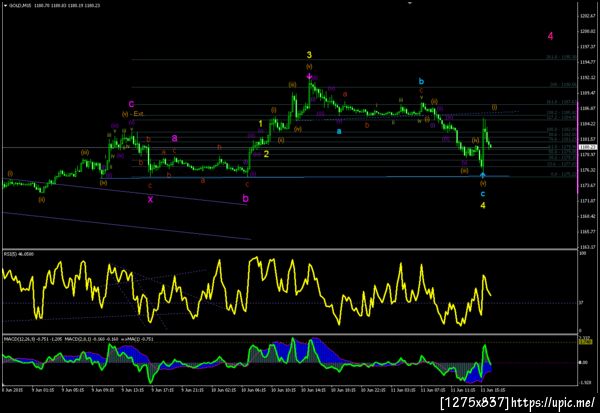Select the chart shift triangle marker at top

tap(410, 3)
